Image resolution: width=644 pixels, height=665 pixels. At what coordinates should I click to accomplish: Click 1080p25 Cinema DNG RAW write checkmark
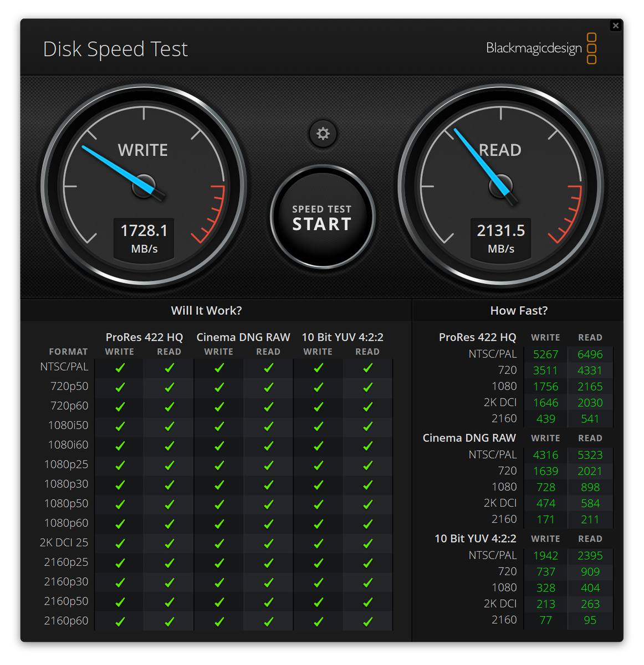coord(219,465)
